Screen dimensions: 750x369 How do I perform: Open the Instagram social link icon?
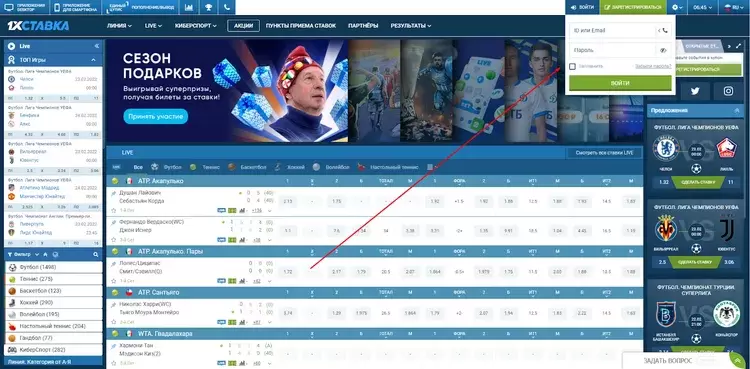click(728, 91)
